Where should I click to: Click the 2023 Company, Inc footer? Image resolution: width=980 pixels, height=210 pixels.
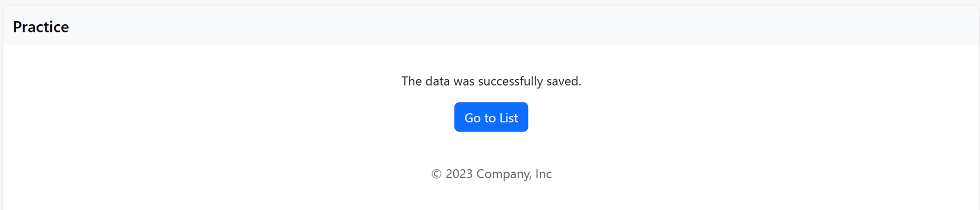coord(491,174)
